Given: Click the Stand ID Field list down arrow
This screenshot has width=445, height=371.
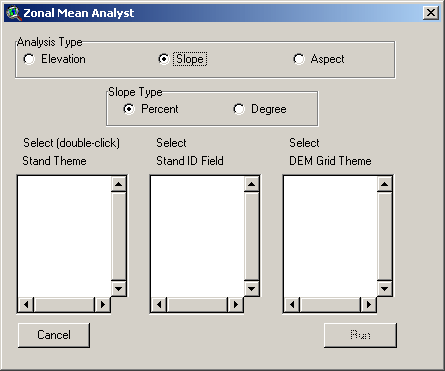Looking at the screenshot, I should tap(252, 288).
